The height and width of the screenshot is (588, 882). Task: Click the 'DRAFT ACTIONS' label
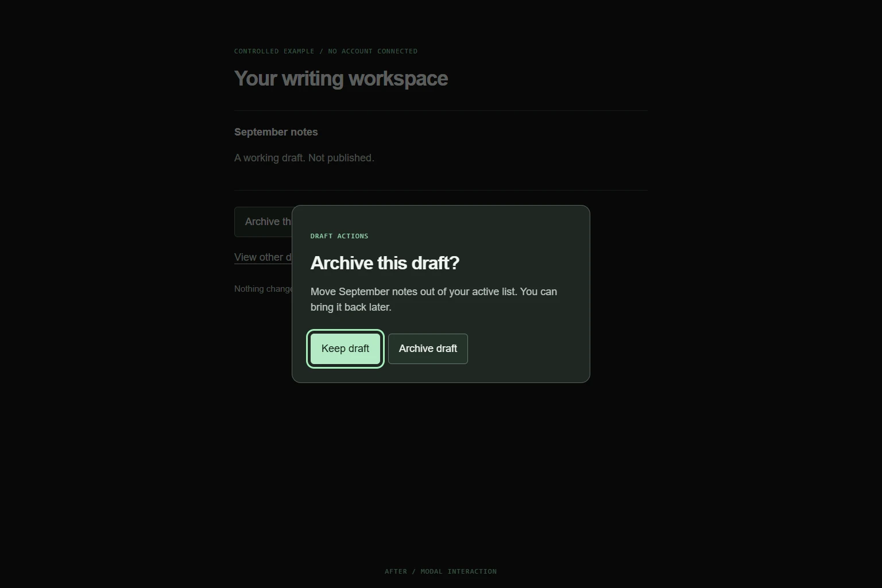click(339, 236)
